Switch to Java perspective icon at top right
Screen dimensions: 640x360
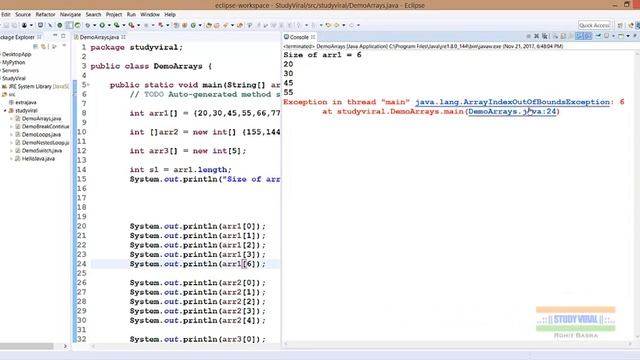[x=631, y=25]
